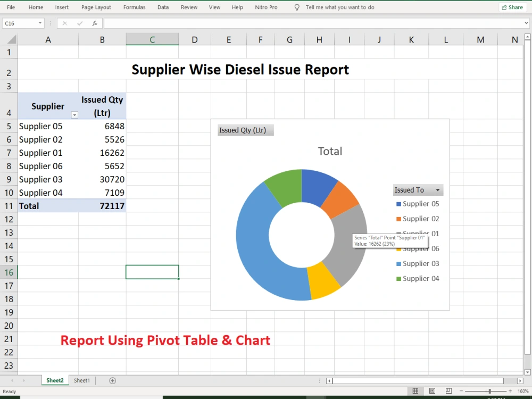This screenshot has width=532, height=399.
Task: Click the Name Box showing C16
Action: 20,23
